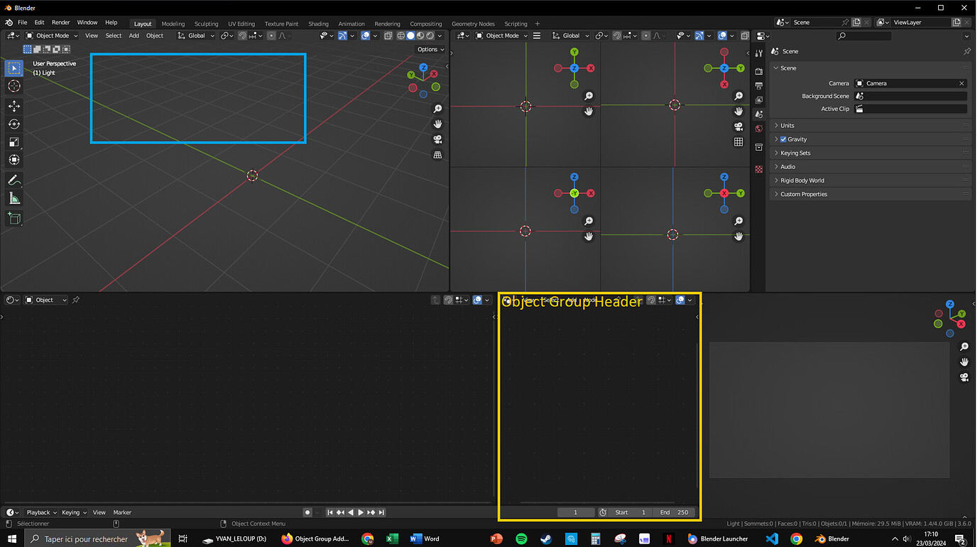Screen dimensions: 980x547
Task: Open Blender Launcher from the Windows taskbar
Action: pyautogui.click(x=718, y=538)
